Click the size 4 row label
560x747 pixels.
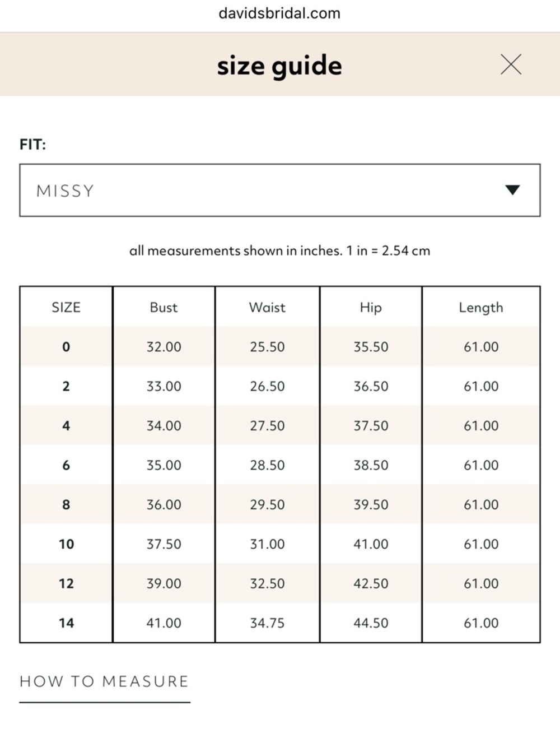tap(66, 426)
